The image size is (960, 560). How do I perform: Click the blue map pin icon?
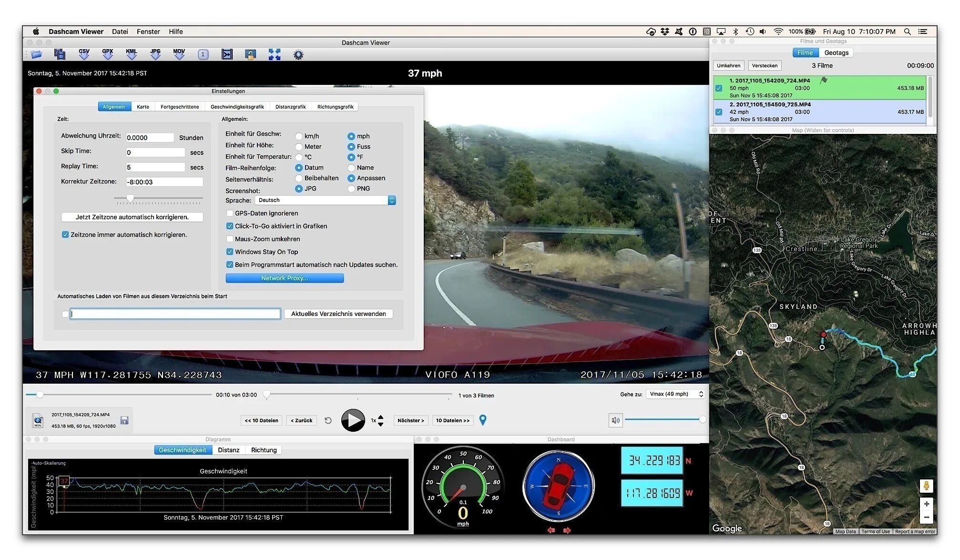pos(483,420)
